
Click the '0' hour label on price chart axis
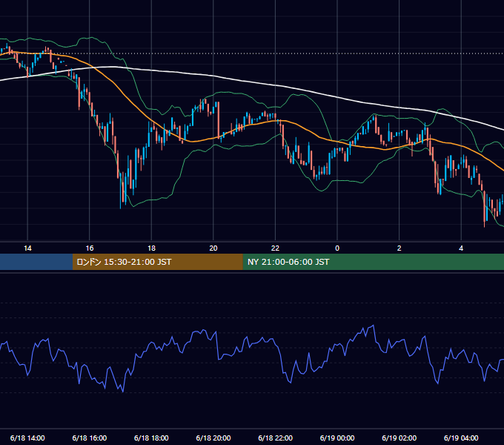pos(337,248)
